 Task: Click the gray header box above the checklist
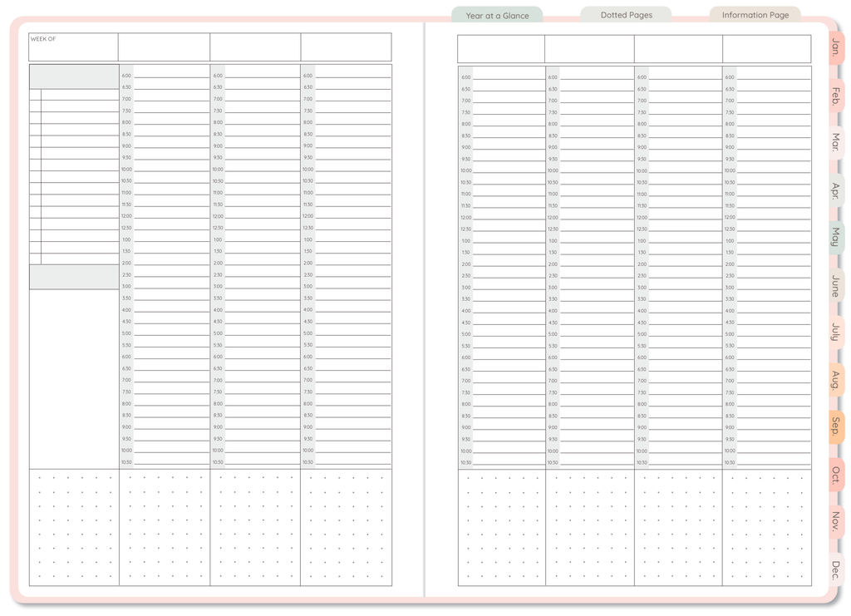(74, 76)
